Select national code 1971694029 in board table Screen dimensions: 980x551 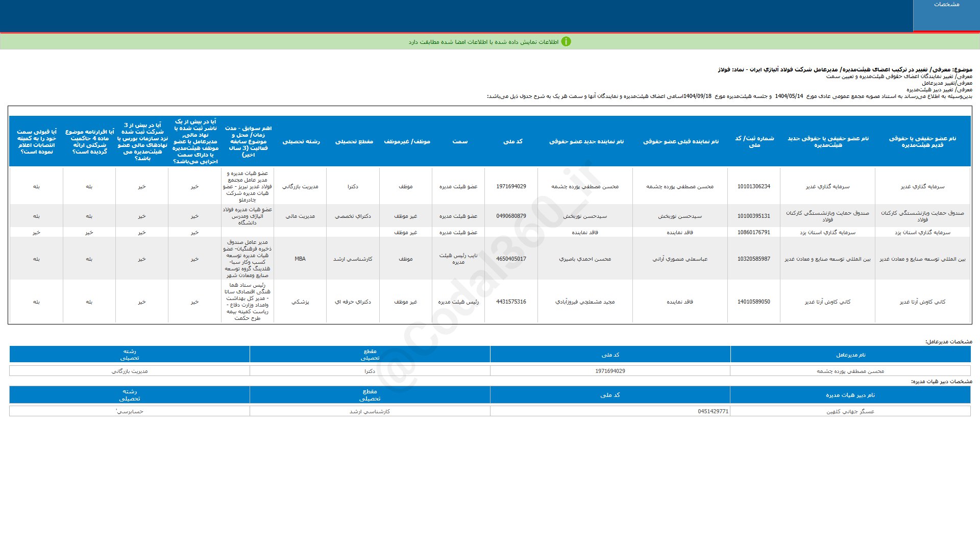[511, 187]
